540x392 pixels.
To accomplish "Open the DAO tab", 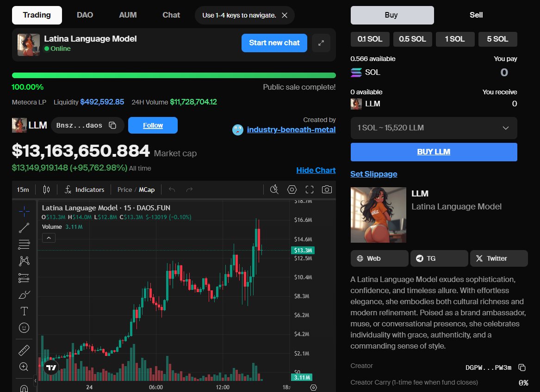I will (x=85, y=15).
